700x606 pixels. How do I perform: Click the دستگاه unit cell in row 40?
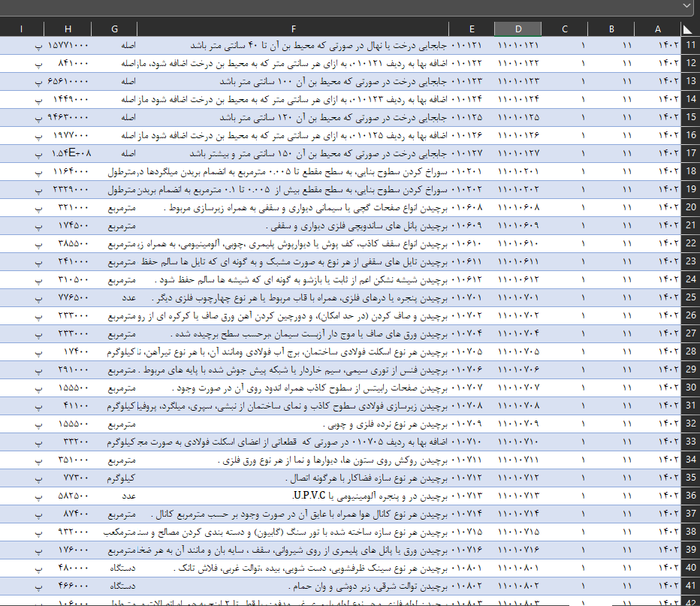pos(114,568)
